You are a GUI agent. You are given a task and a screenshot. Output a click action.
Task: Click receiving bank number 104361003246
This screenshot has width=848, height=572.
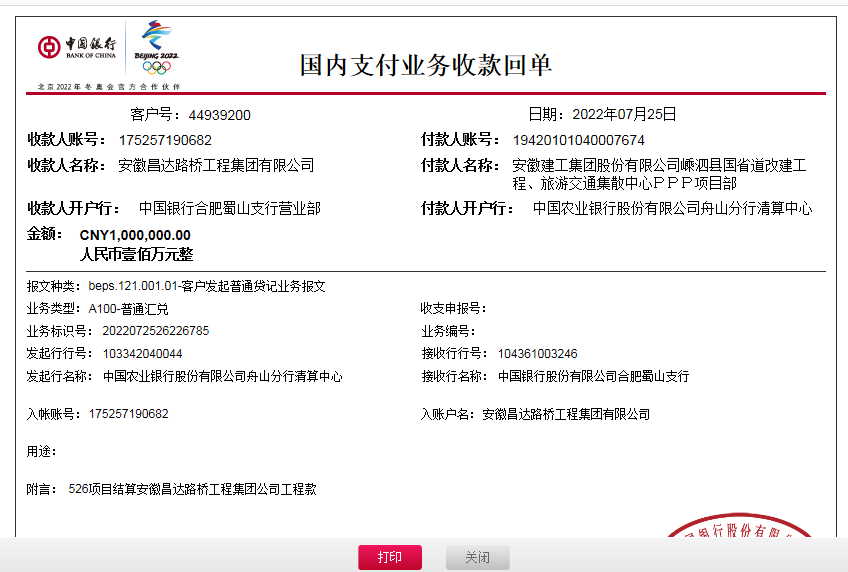pyautogui.click(x=537, y=354)
